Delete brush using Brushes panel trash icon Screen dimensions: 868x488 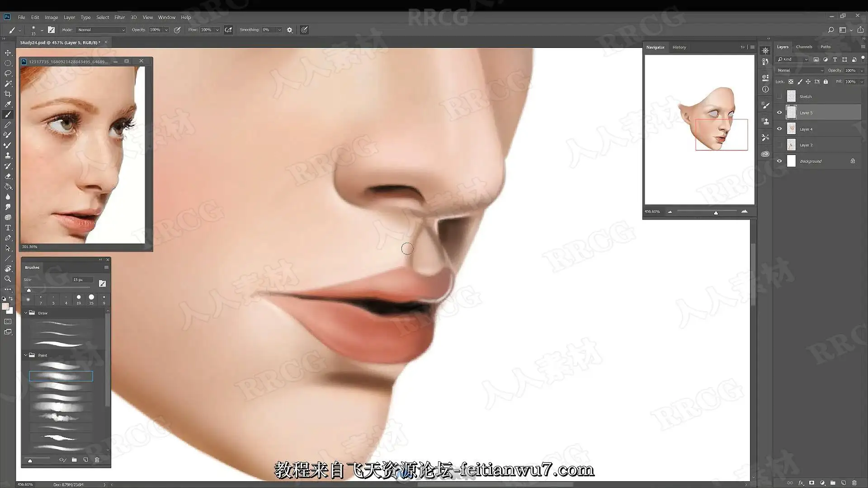pos(97,460)
